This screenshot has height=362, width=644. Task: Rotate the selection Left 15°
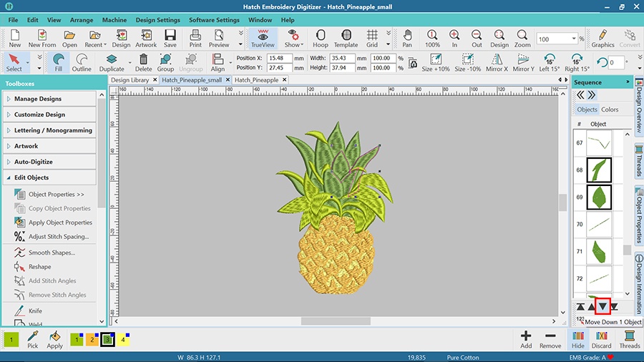(549, 62)
